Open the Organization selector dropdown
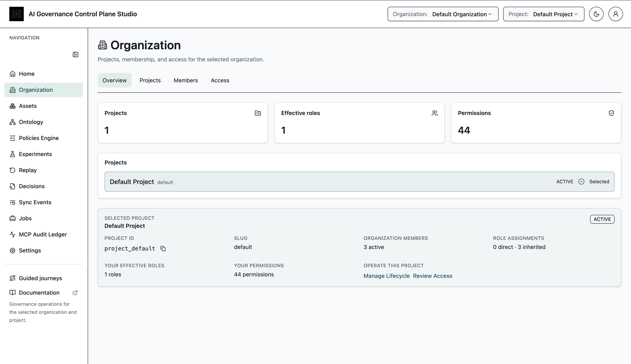Image resolution: width=631 pixels, height=364 pixels. pyautogui.click(x=443, y=14)
